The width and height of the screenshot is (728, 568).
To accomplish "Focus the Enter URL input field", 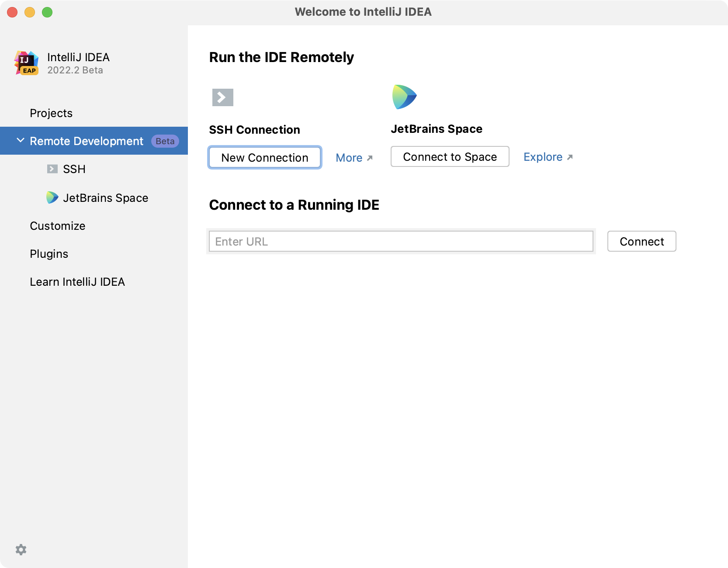I will pos(401,241).
